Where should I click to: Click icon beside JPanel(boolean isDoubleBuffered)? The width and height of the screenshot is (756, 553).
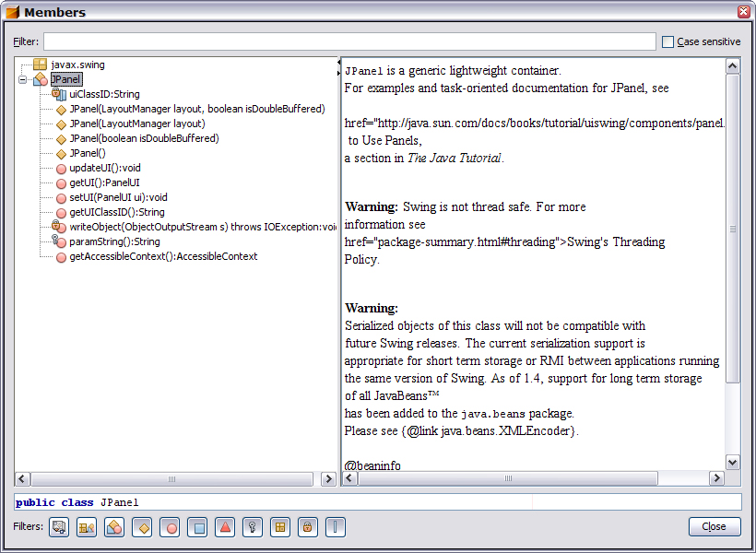61,139
